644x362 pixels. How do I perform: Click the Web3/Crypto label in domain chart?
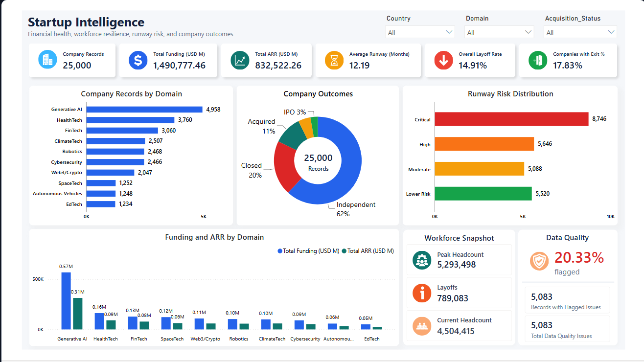click(x=67, y=173)
